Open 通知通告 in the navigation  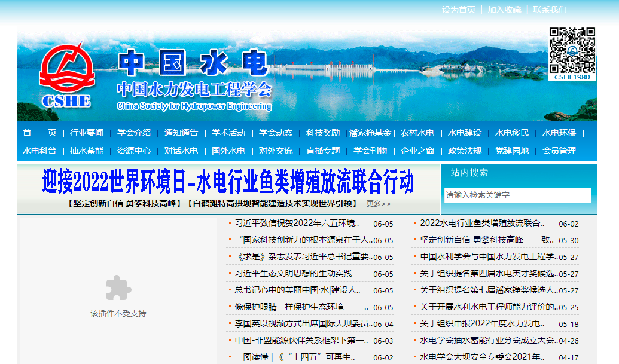[181, 133]
